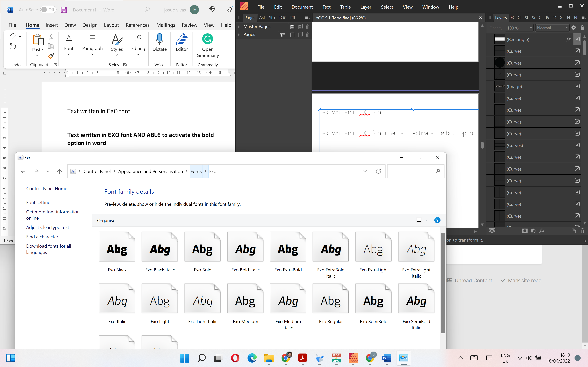
Task: Click the diamond premium icon in Word title bar
Action: [x=212, y=9]
